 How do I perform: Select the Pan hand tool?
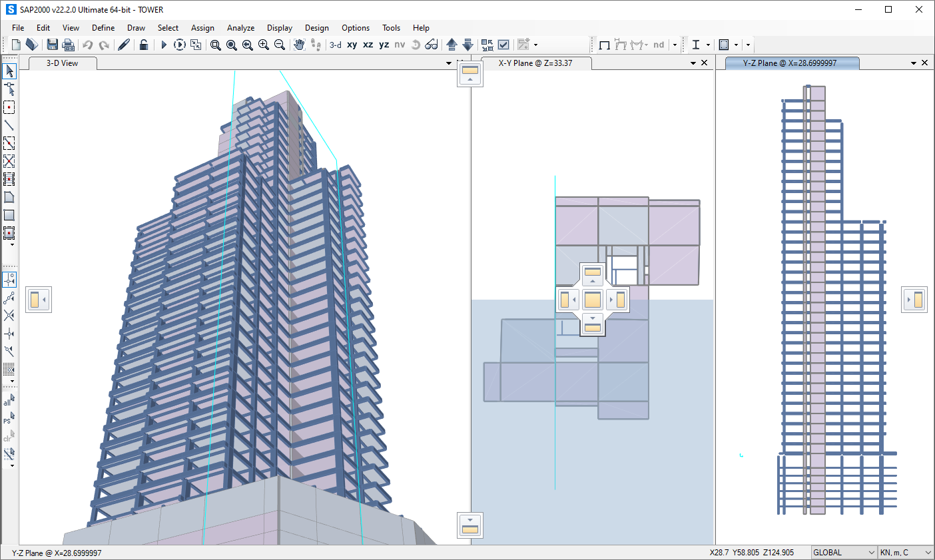[x=300, y=45]
